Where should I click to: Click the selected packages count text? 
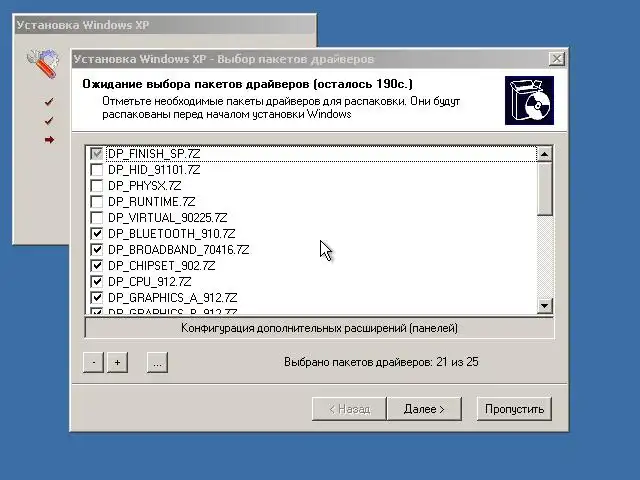click(381, 362)
